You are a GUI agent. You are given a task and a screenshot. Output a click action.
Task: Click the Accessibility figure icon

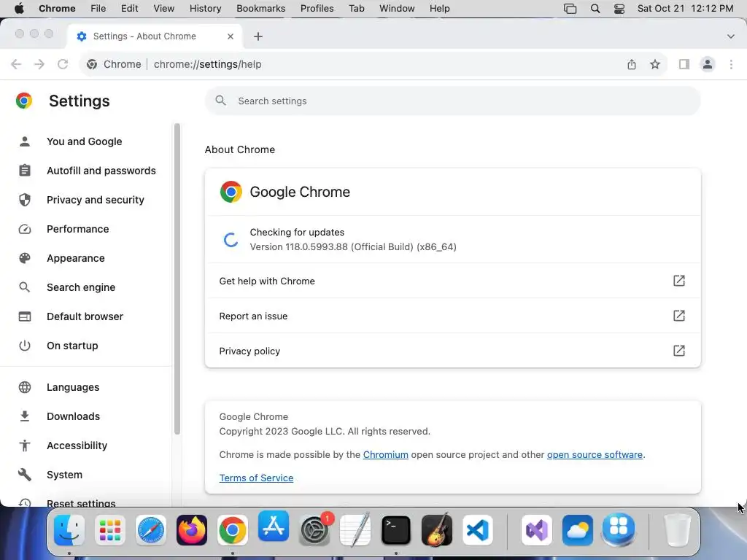[x=25, y=446]
